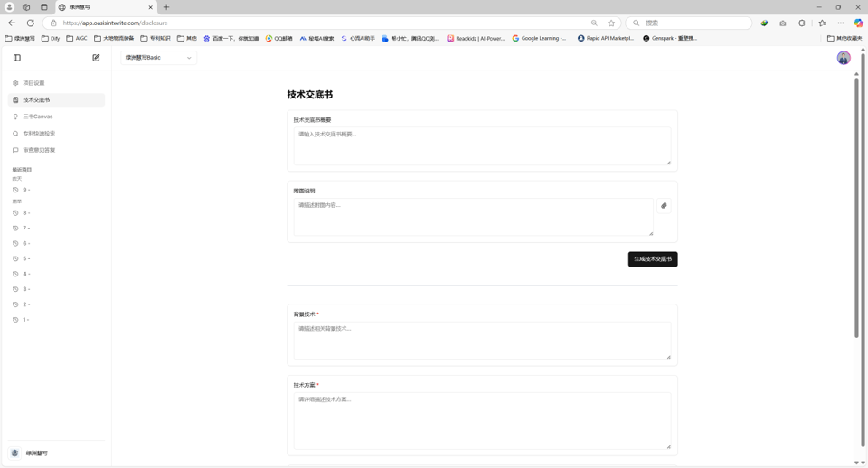Select 技术交底书 in the sidebar menu
This screenshot has height=468, width=868.
tap(37, 100)
